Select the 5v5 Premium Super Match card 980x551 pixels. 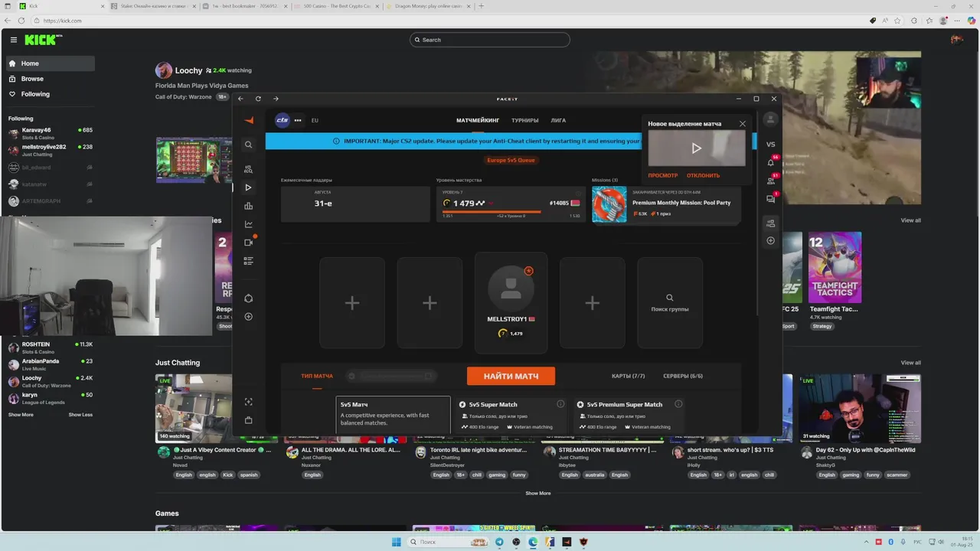[630, 414]
